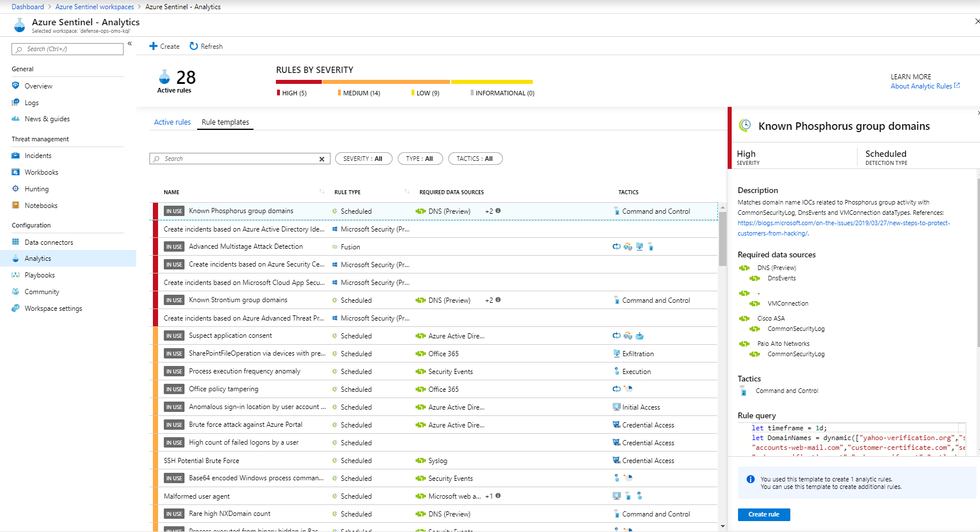Click the info icon beside +2 on Phosphorus row
The image size is (980, 532).
tap(498, 211)
